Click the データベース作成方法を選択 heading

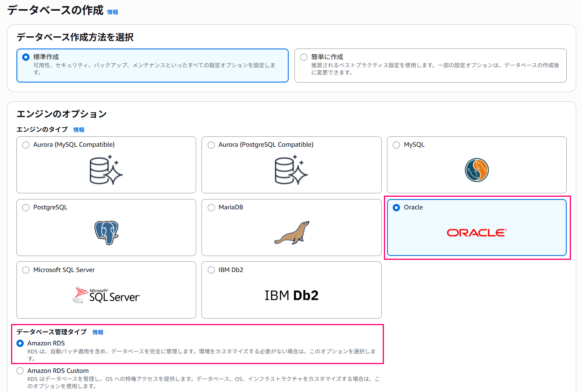click(x=75, y=37)
